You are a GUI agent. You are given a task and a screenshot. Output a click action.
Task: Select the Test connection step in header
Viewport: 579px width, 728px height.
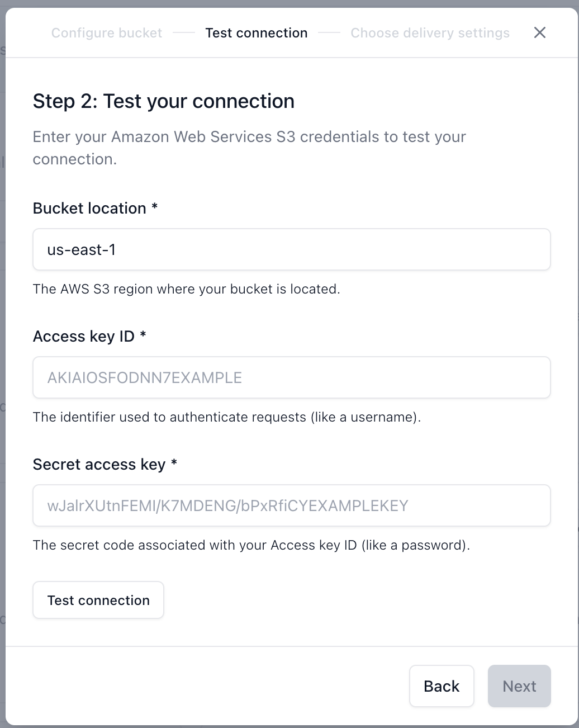tap(256, 33)
